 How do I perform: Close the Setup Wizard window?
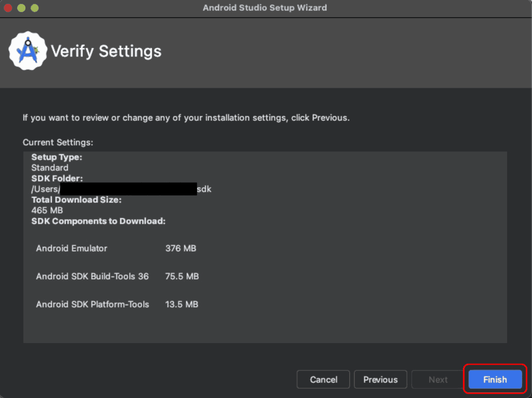pyautogui.click(x=8, y=8)
